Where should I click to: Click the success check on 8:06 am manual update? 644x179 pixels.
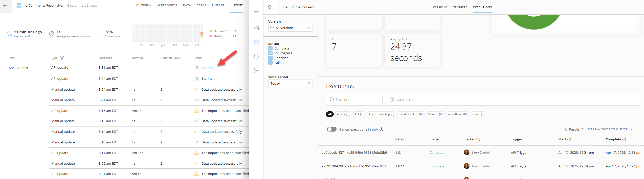click(196, 163)
